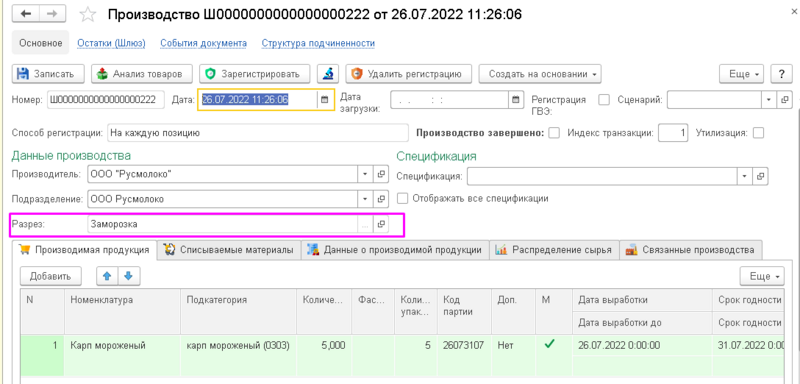Screen dimensions: 800x384
Task: Expand the Спецификация dropdown arrow
Action: pyautogui.click(x=745, y=176)
